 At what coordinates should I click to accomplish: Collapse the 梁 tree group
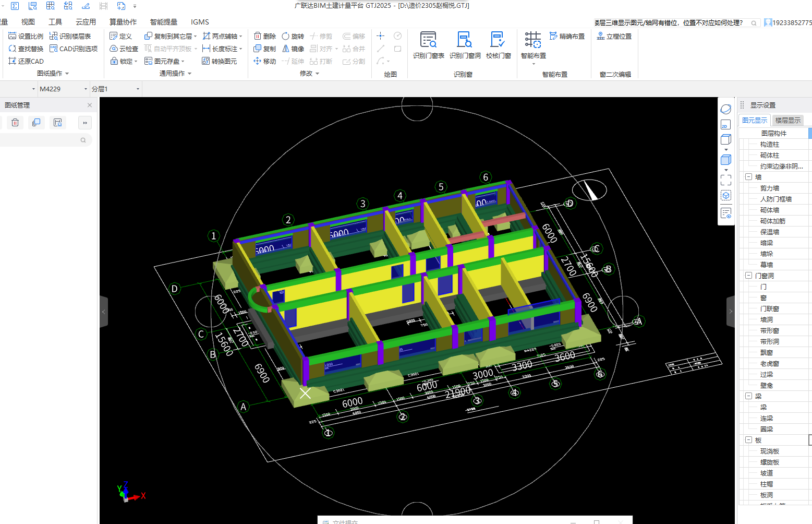748,396
